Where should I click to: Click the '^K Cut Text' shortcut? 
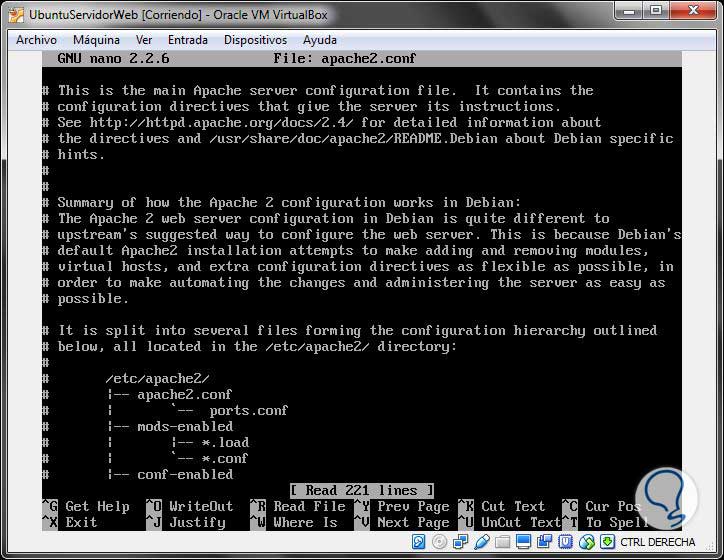tap(502, 506)
